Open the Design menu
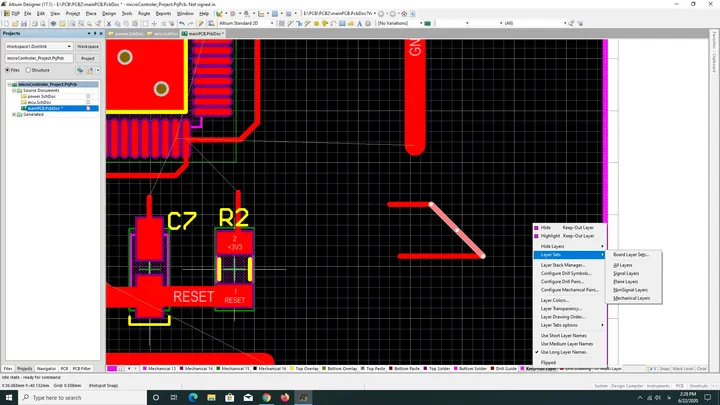The height and width of the screenshot is (405, 720). click(109, 13)
